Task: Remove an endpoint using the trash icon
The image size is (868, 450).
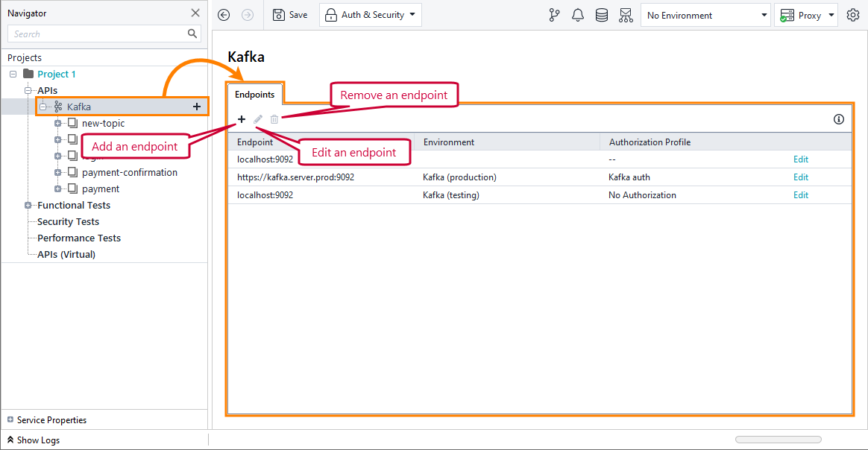Action: click(274, 119)
